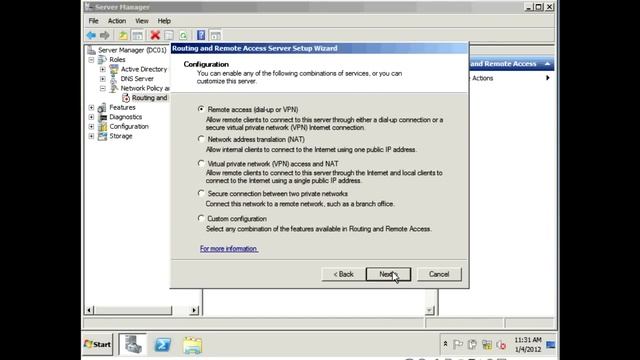Click the Back button in wizard

pyautogui.click(x=343, y=274)
